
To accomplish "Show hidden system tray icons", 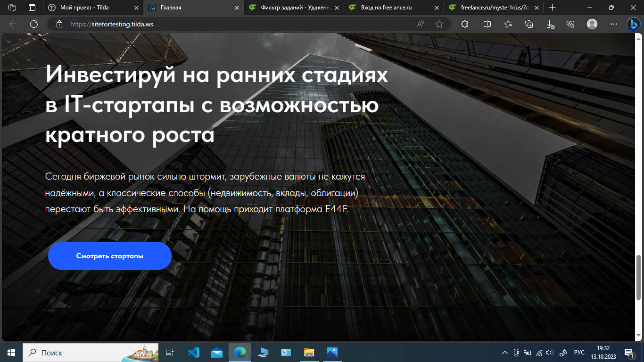I will tap(505, 353).
